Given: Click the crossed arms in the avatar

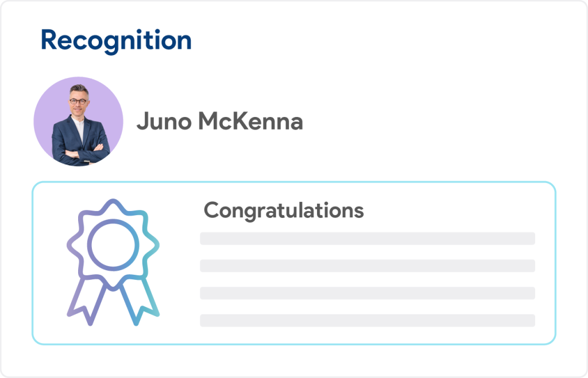Looking at the screenshot, I should pyautogui.click(x=80, y=153).
